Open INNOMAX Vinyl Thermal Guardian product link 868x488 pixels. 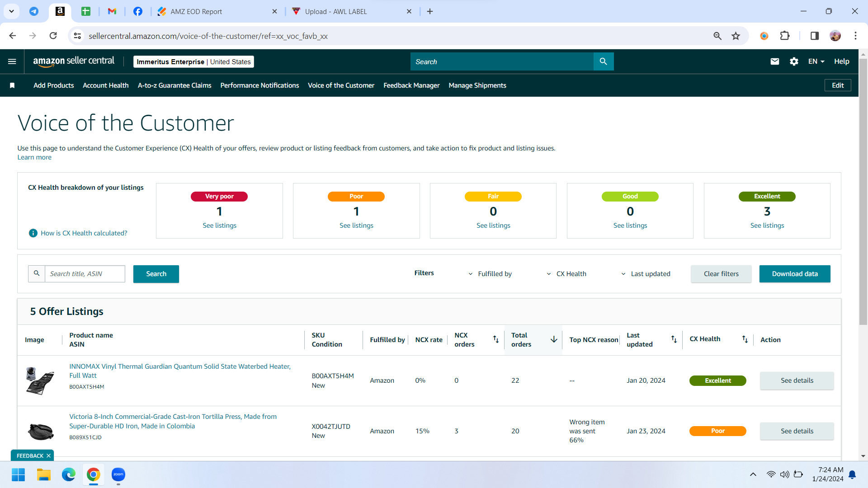(x=180, y=371)
